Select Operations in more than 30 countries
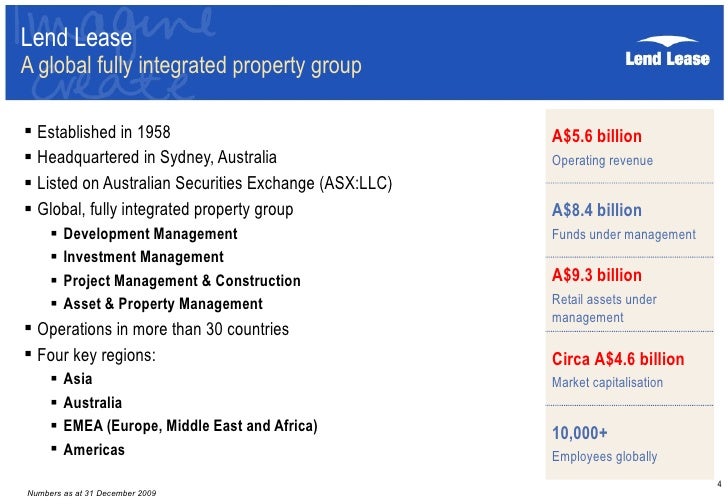 pyautogui.click(x=162, y=329)
